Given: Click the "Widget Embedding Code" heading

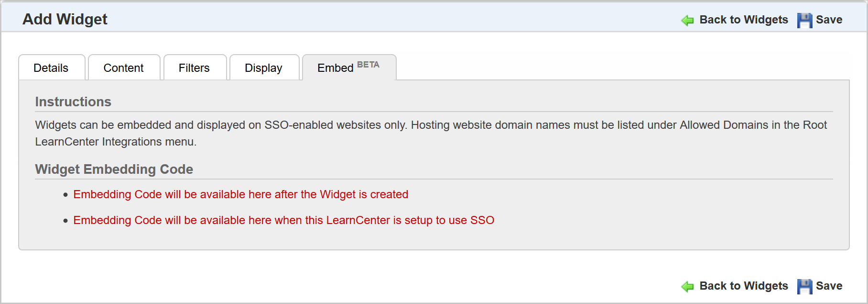Looking at the screenshot, I should pos(114,169).
